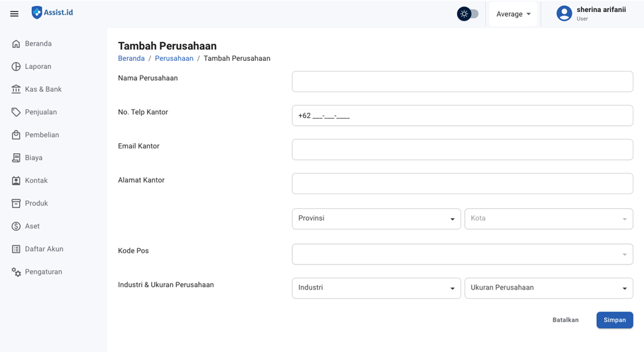Open the Industri dropdown
644x352 pixels.
coord(376,288)
